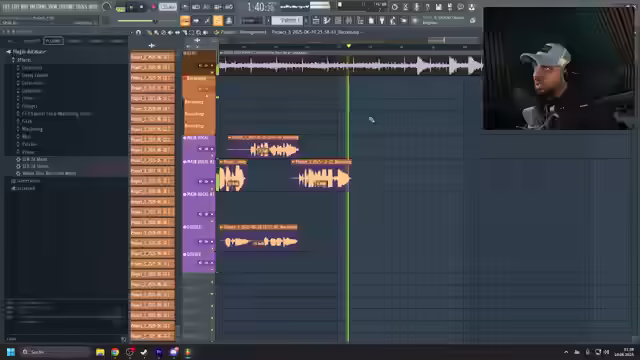Click the floppy-disk save icon

(438, 7)
